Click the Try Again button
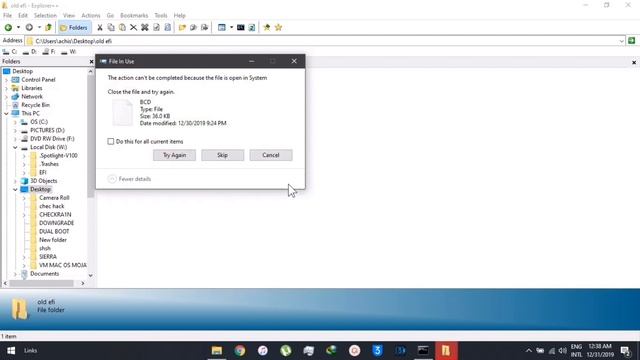 [x=174, y=155]
